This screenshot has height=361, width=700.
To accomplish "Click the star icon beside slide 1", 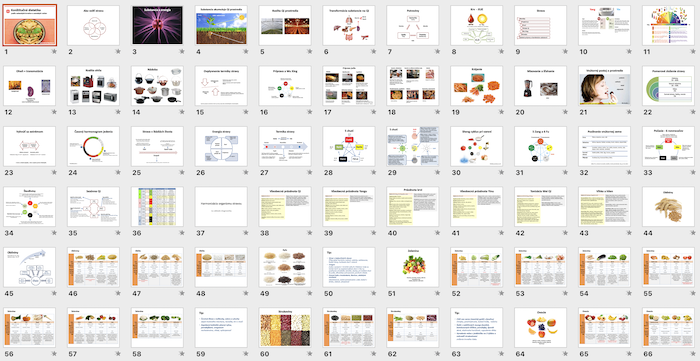I will click(54, 52).
